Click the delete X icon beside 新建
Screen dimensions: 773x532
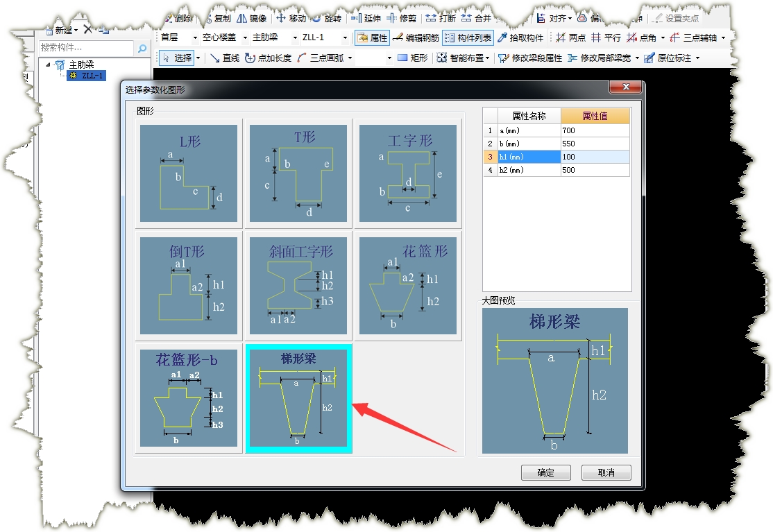[x=87, y=30]
